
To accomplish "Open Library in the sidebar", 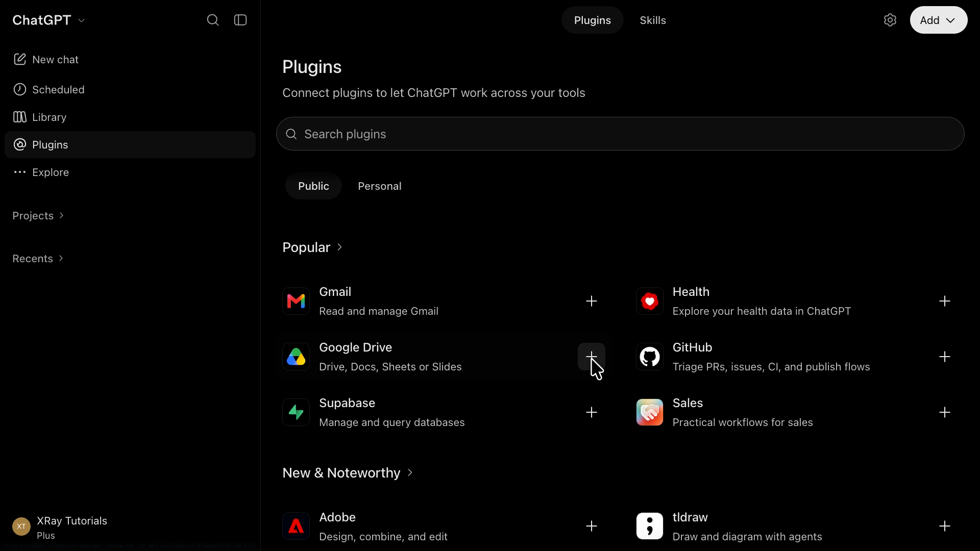I will pos(130,117).
